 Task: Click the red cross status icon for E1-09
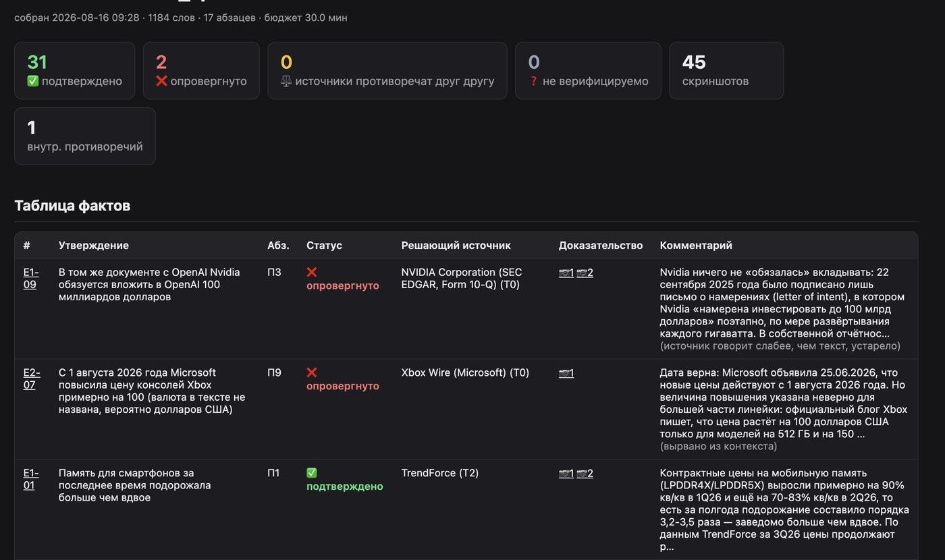[312, 273]
